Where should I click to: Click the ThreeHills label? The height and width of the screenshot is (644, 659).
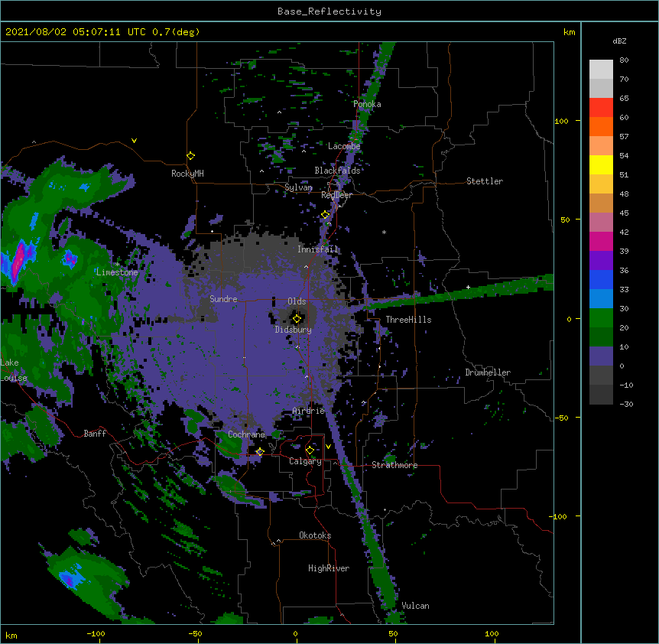point(408,320)
